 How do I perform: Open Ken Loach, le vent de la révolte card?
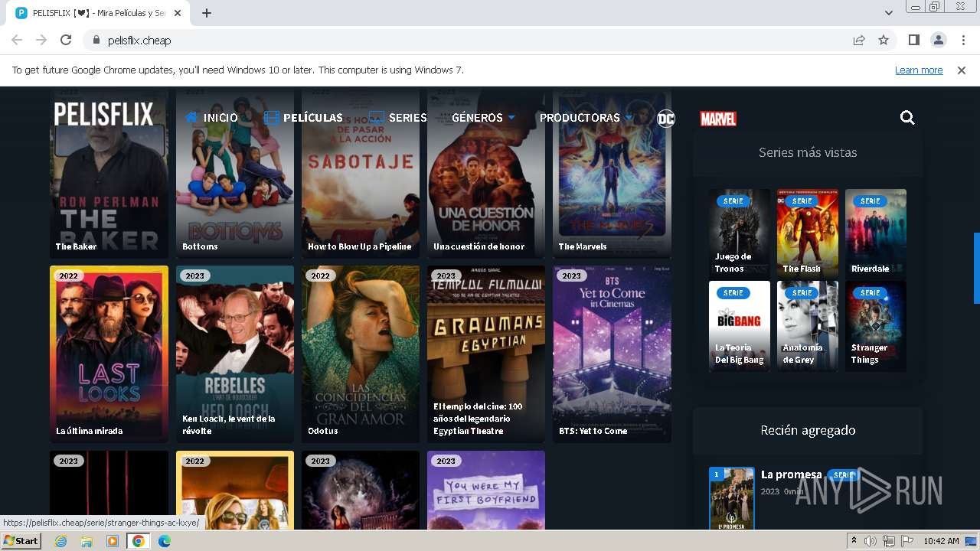[x=235, y=354]
